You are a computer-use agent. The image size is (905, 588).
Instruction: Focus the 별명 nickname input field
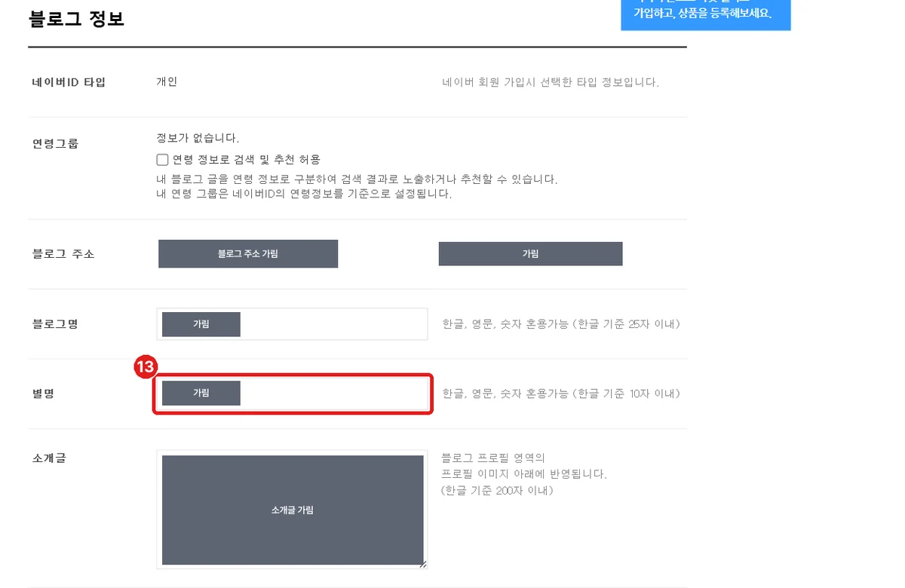[x=293, y=394]
